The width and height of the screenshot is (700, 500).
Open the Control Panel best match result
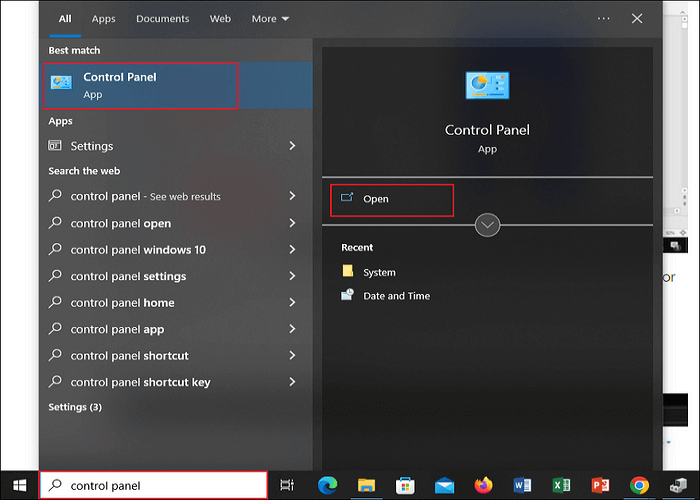coord(178,85)
